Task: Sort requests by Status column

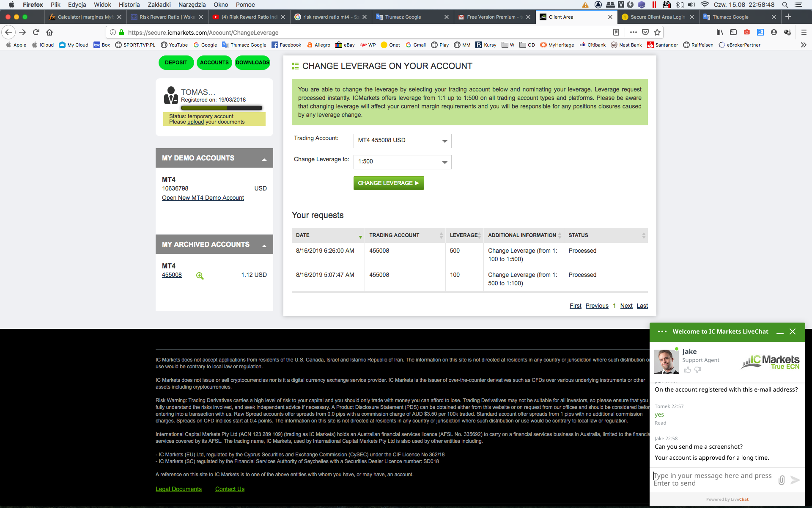Action: (606, 235)
